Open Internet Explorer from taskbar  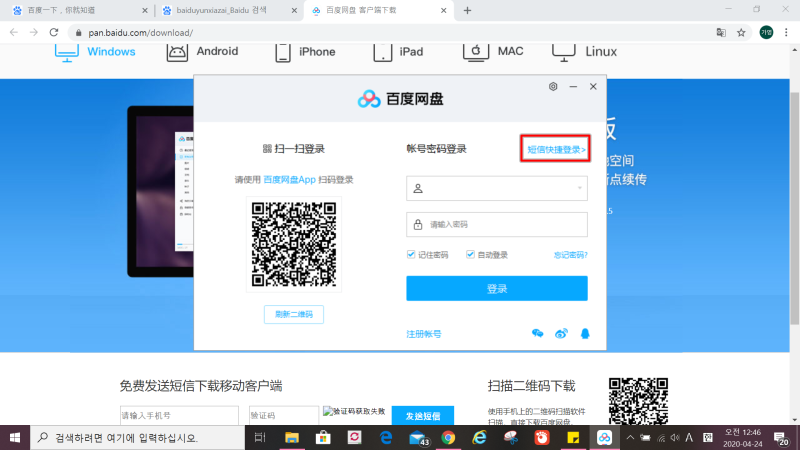480,438
